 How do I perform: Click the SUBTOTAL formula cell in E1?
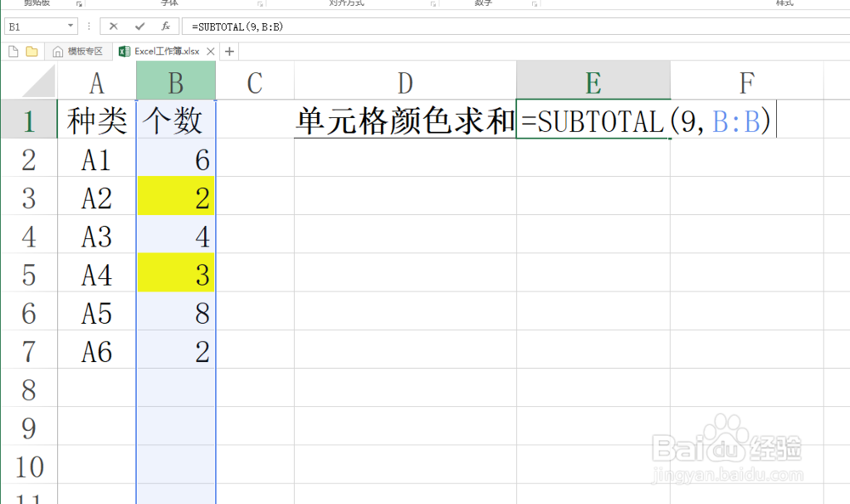(x=593, y=119)
